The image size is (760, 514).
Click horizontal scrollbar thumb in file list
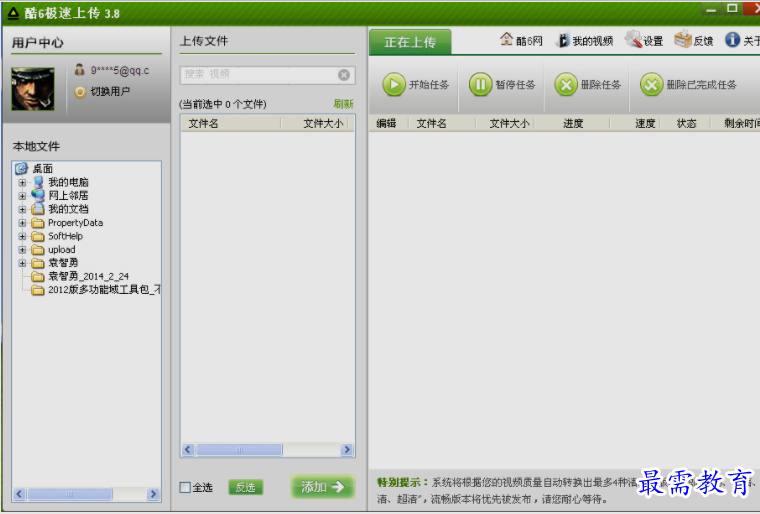pyautogui.click(x=239, y=450)
